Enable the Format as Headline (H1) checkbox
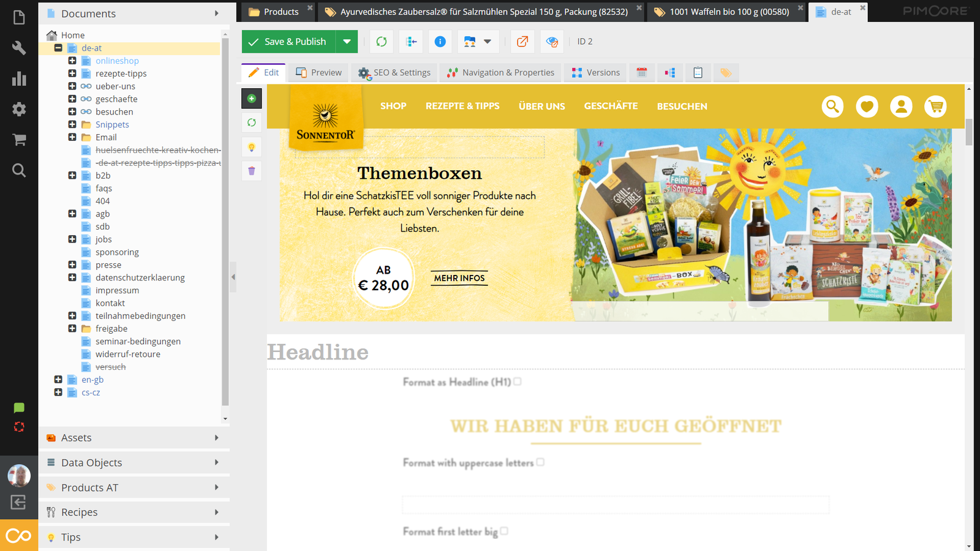The width and height of the screenshot is (980, 551). pyautogui.click(x=518, y=381)
